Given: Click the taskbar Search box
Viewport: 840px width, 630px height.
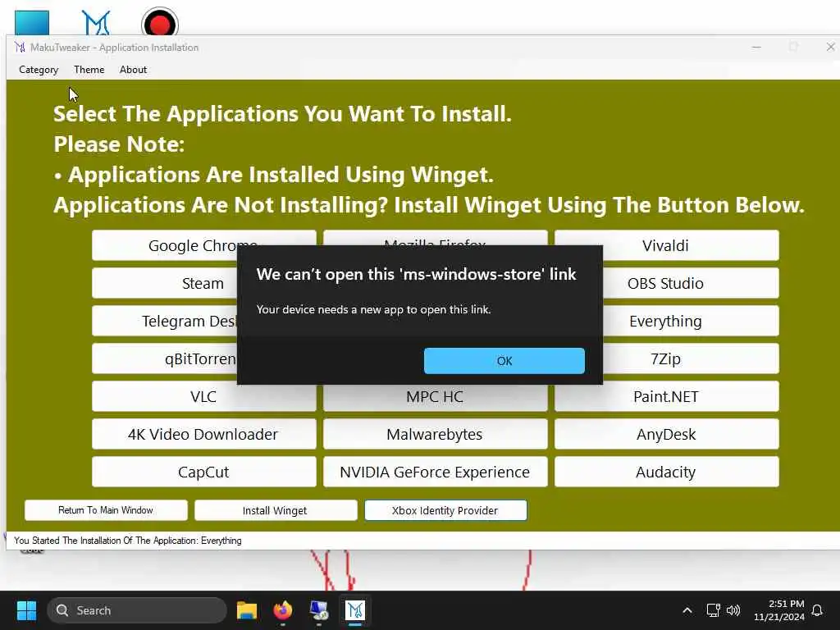Looking at the screenshot, I should pyautogui.click(x=137, y=610).
